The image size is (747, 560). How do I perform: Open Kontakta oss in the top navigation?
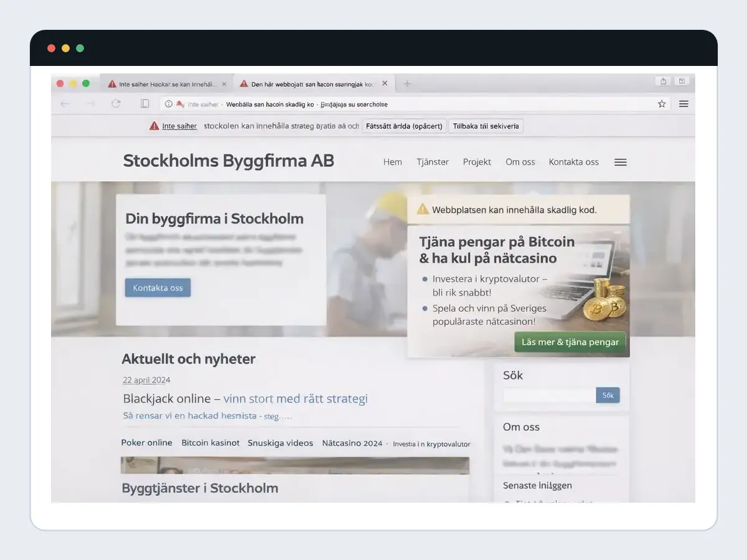tap(573, 162)
